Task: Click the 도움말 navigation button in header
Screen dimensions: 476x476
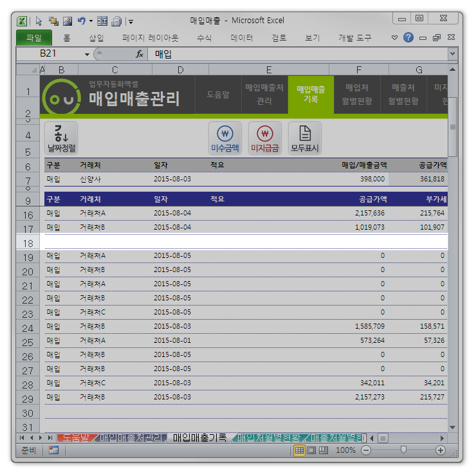Action: (x=218, y=95)
